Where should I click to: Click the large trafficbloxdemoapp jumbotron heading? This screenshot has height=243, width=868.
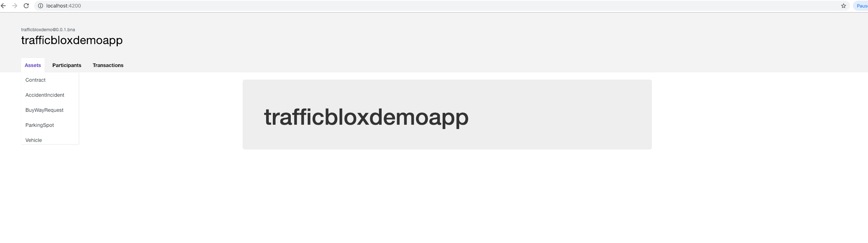366,117
